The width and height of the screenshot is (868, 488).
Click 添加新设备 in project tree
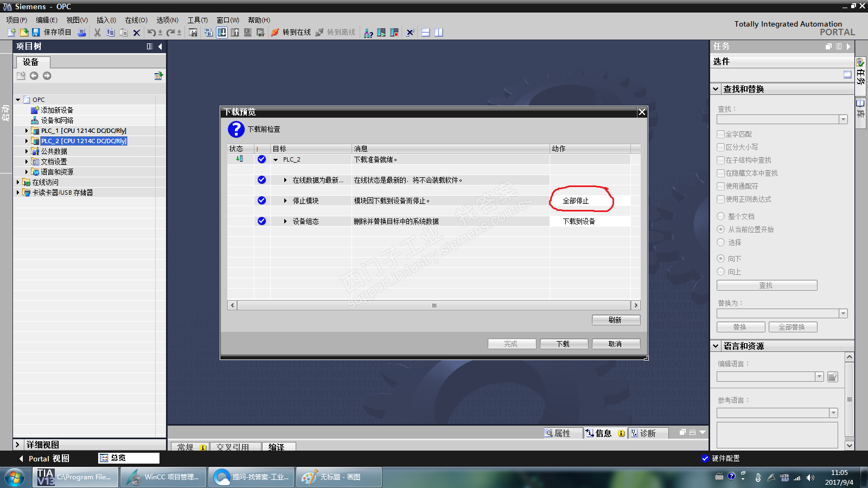(57, 110)
